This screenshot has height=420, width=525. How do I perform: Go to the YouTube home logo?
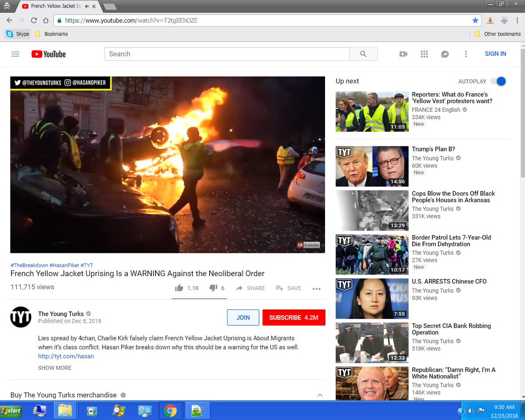point(49,54)
